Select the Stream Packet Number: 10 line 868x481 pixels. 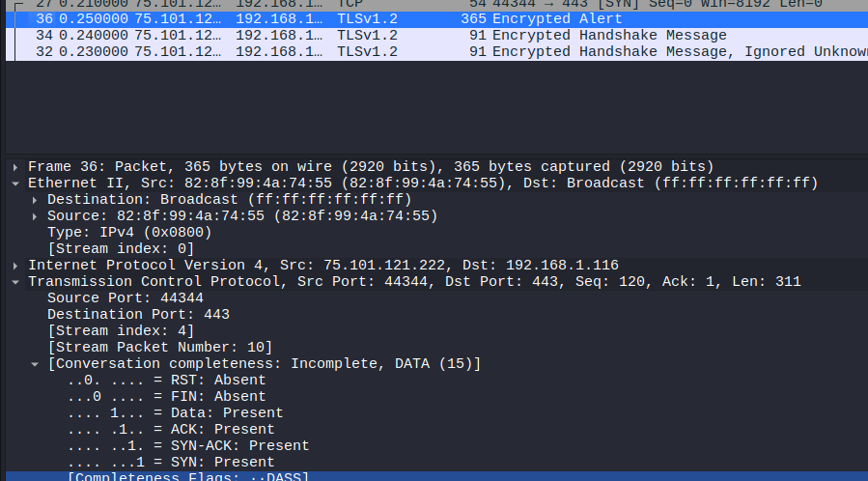click(x=159, y=347)
